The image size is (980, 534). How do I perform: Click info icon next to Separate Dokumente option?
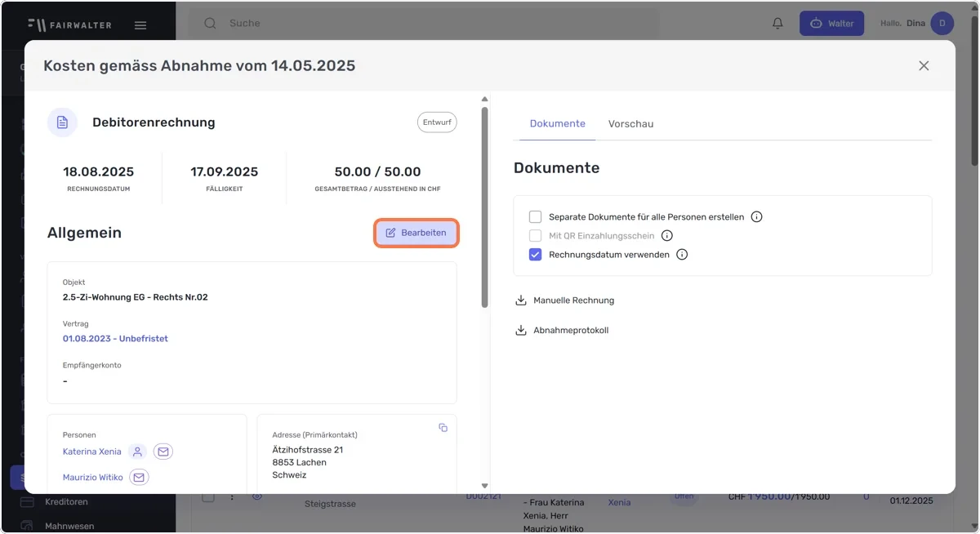(756, 217)
